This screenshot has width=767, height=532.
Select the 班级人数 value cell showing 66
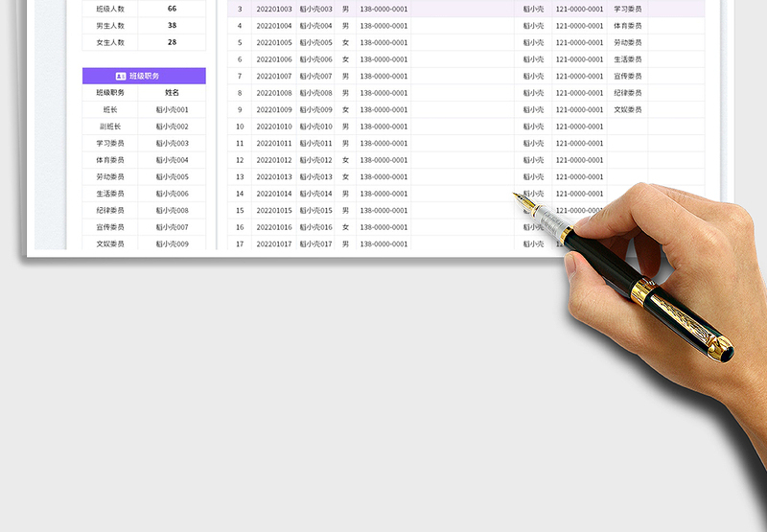[x=172, y=9]
